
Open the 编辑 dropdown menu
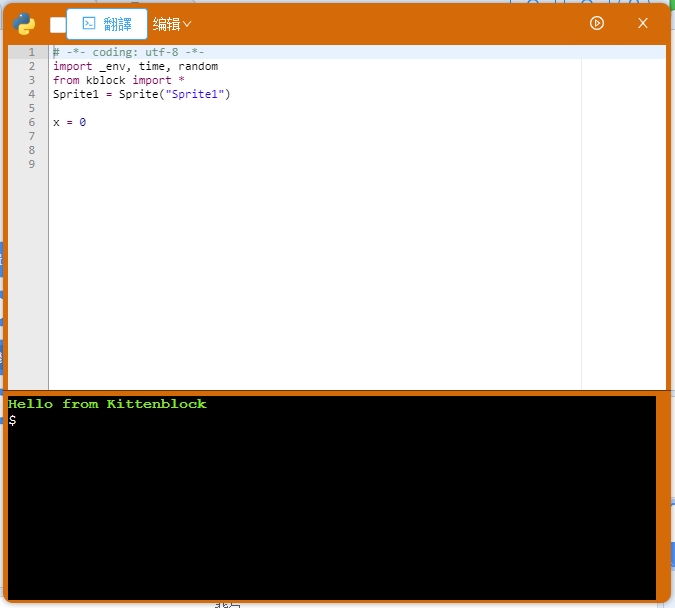coord(172,24)
